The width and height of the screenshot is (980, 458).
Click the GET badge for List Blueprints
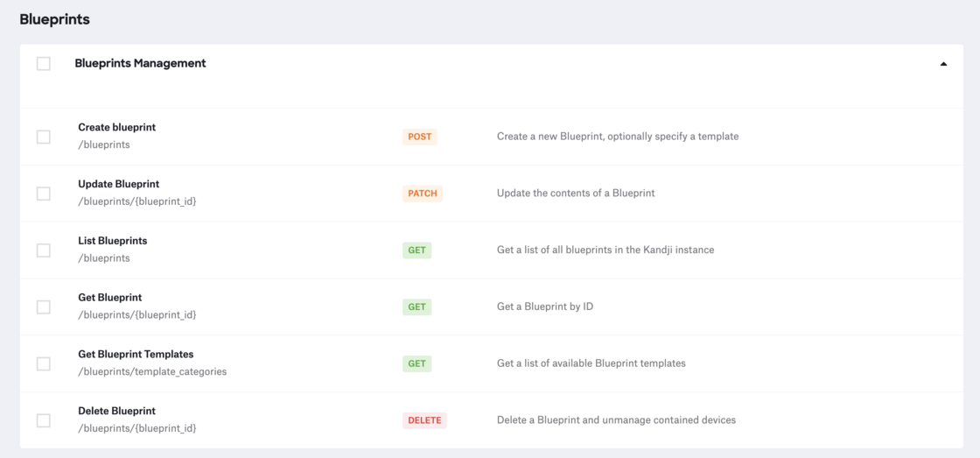click(417, 250)
